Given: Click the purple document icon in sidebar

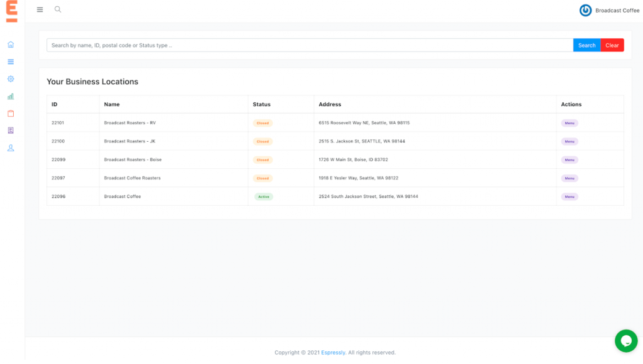Looking at the screenshot, I should coord(11,131).
